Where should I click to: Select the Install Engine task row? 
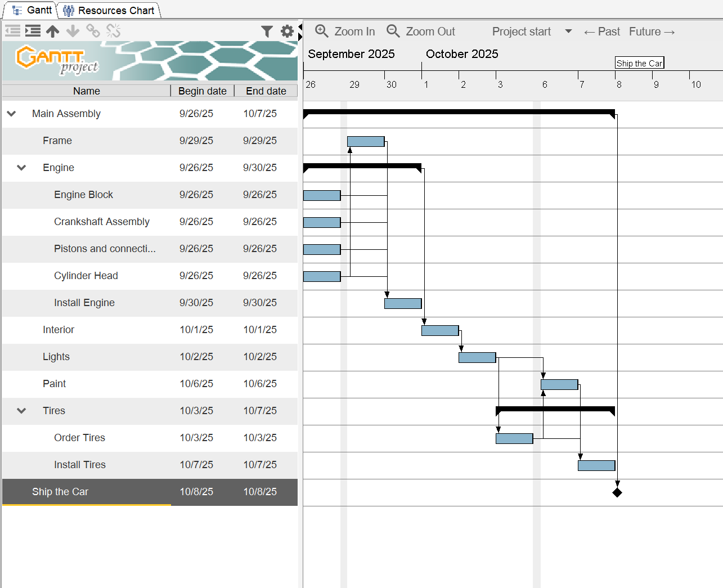point(84,303)
